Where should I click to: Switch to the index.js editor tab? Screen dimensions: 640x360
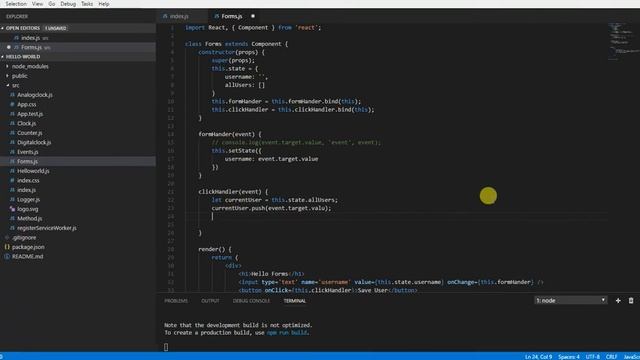click(x=179, y=16)
